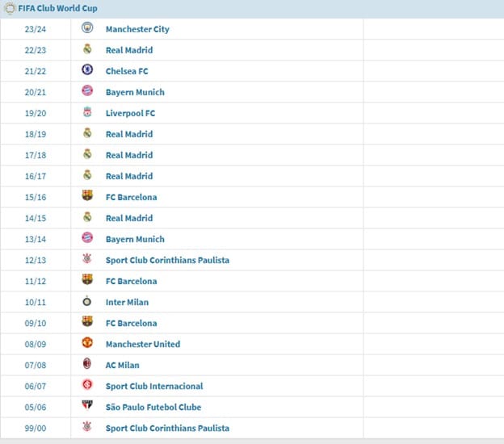This screenshot has width=504, height=444.
Task: Open Real Madrid link for 18/19 season
Action: coord(129,134)
